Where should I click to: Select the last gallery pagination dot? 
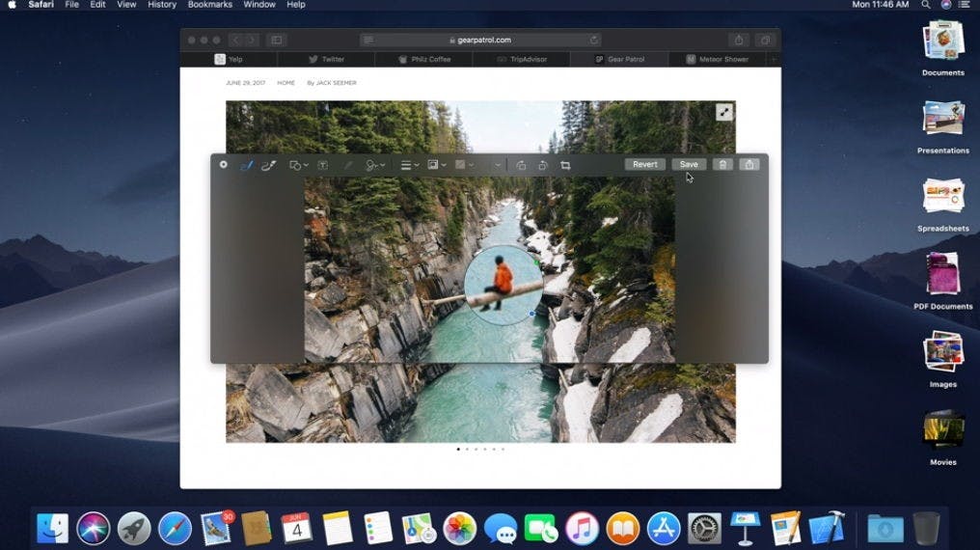coord(503,449)
